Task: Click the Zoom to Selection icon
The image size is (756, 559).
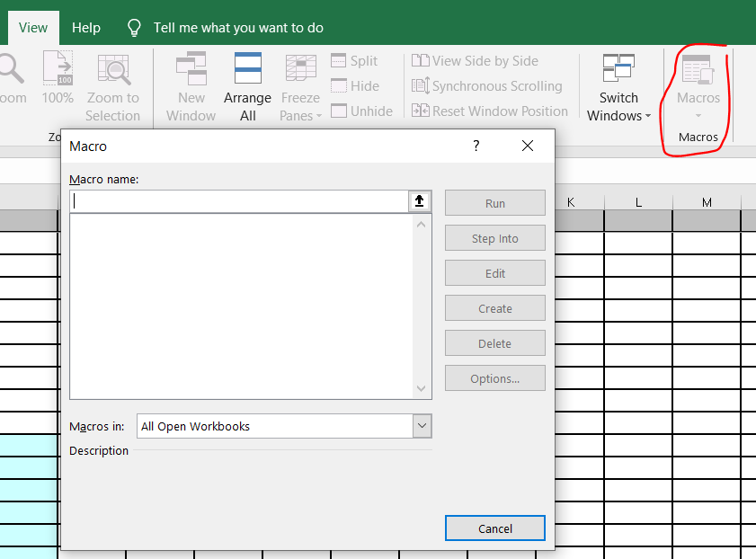Action: coord(113,70)
